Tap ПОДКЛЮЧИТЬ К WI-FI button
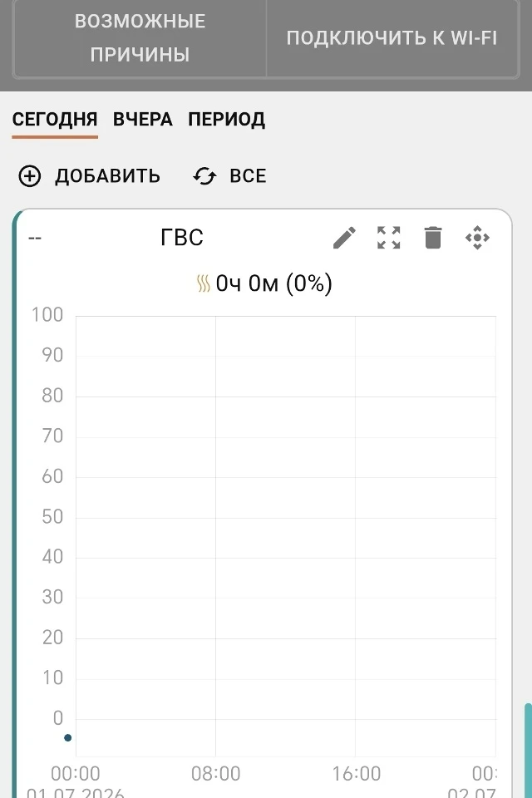Screen dimensions: 532x798 392,38
